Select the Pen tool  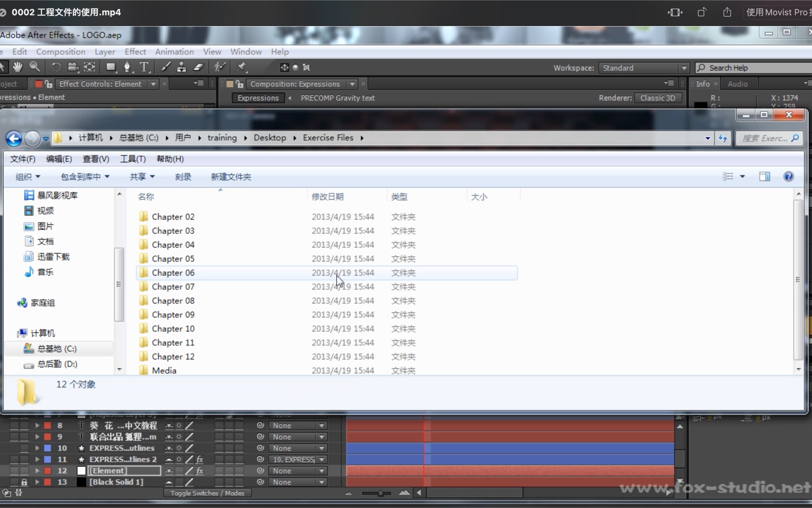click(x=127, y=67)
